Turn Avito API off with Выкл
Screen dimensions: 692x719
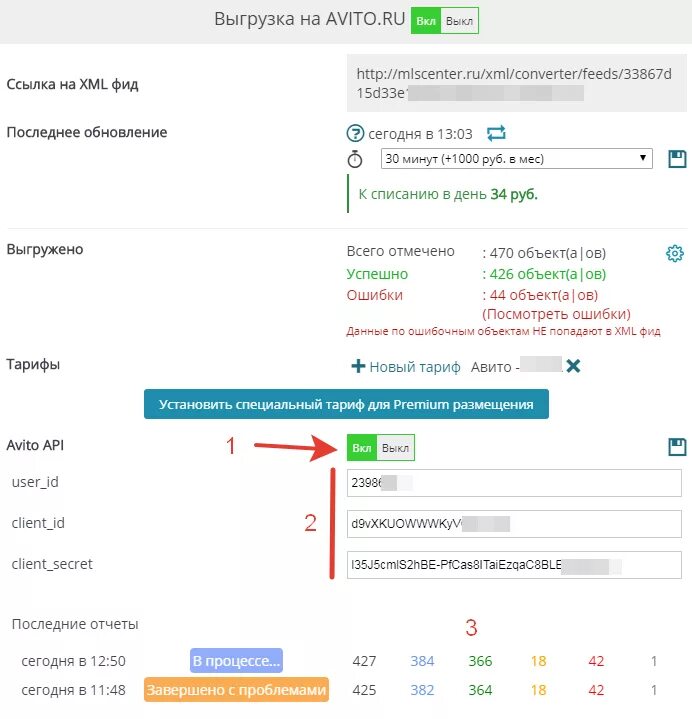pyautogui.click(x=395, y=448)
